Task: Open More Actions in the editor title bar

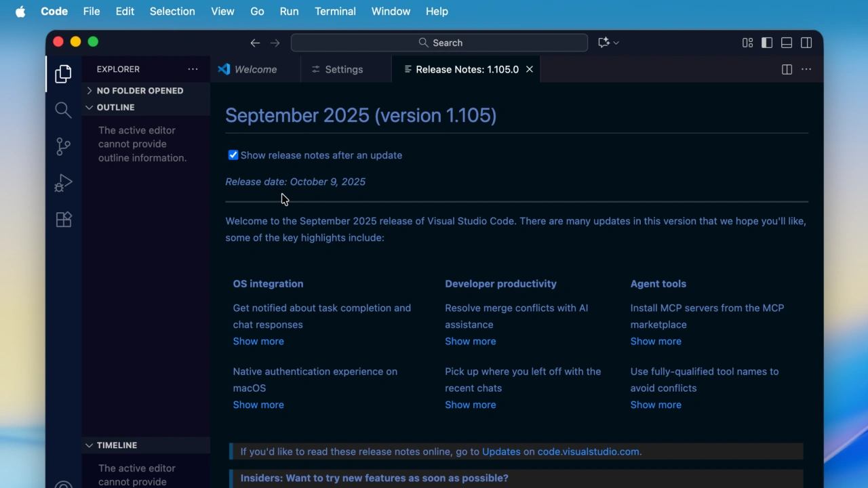Action: 806,69
